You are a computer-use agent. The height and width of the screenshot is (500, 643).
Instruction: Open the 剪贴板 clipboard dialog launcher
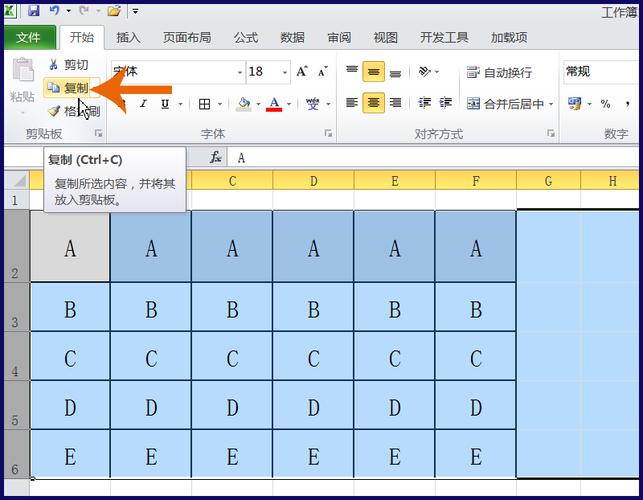(x=98, y=133)
